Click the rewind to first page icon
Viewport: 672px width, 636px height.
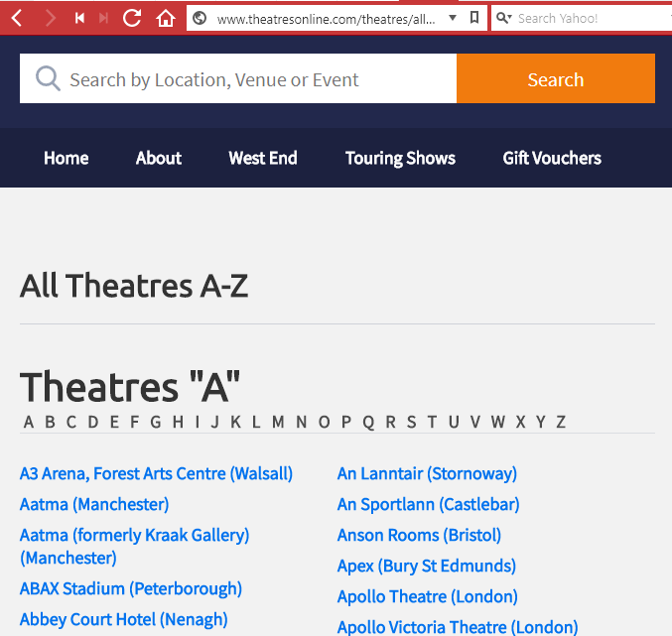79,18
